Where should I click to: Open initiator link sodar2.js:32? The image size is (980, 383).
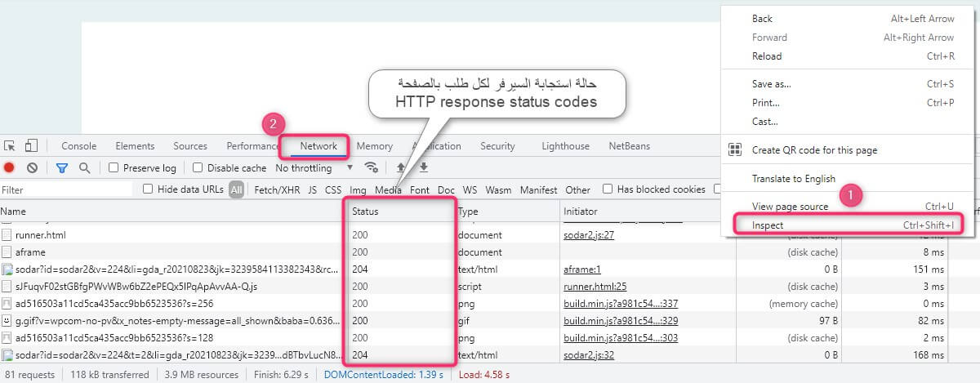[589, 355]
